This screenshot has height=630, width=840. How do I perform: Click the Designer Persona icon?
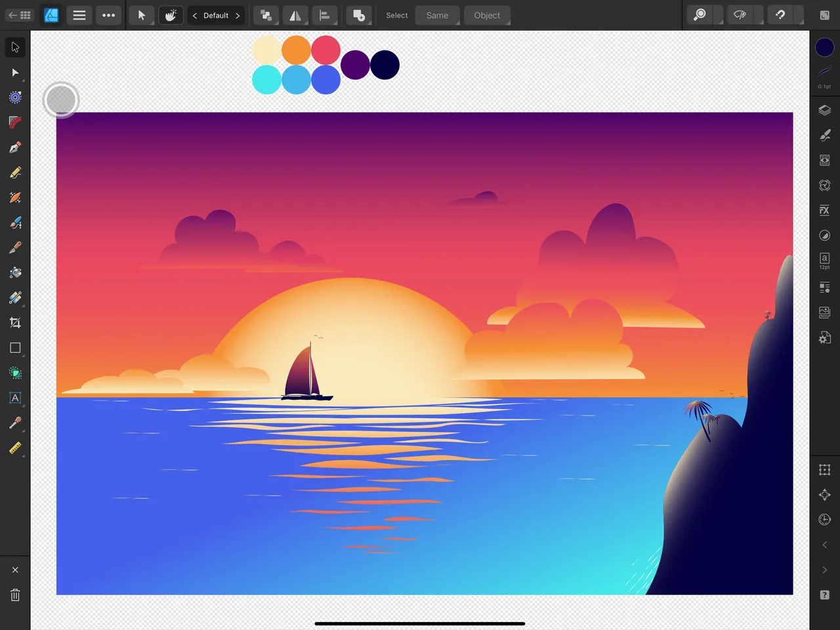[51, 15]
